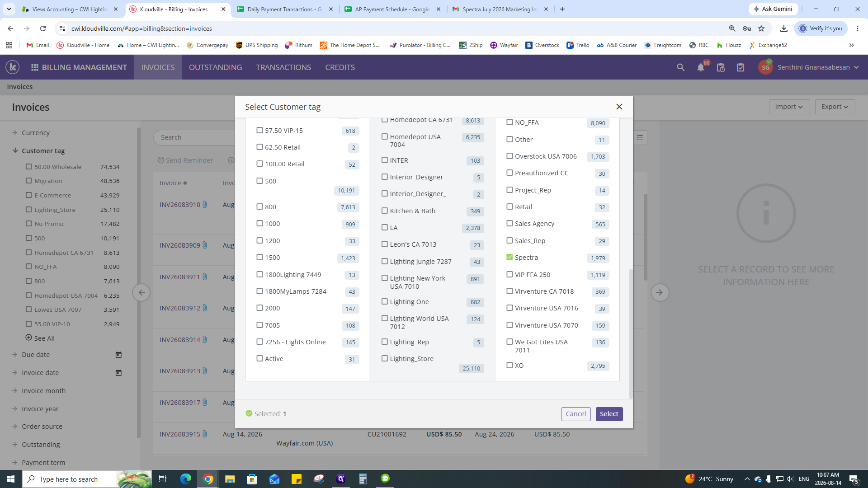Bookmark this page with star icon

[761, 28]
